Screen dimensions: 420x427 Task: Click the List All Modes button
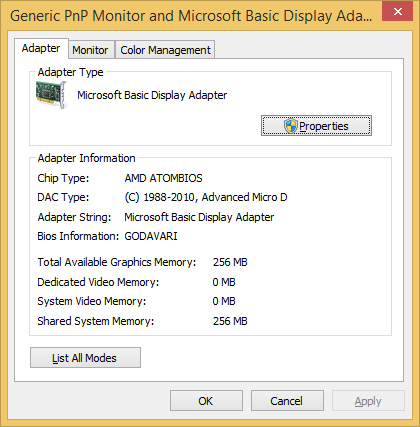pos(85,358)
